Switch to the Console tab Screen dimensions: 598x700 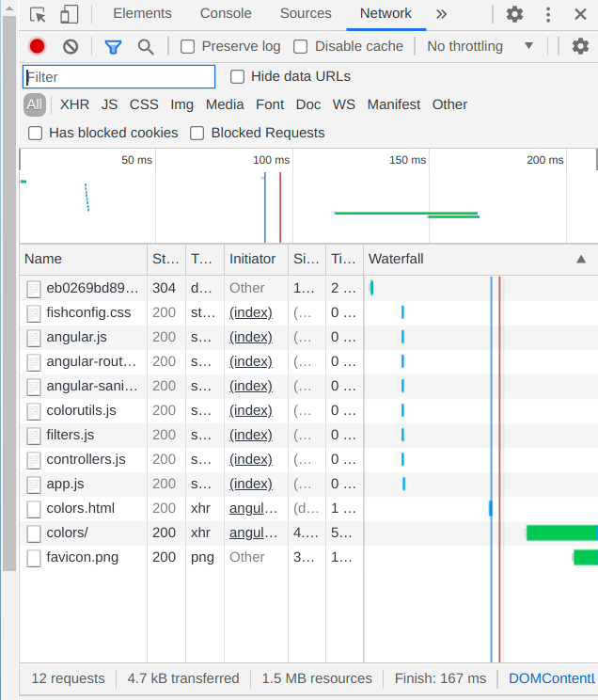(x=226, y=13)
